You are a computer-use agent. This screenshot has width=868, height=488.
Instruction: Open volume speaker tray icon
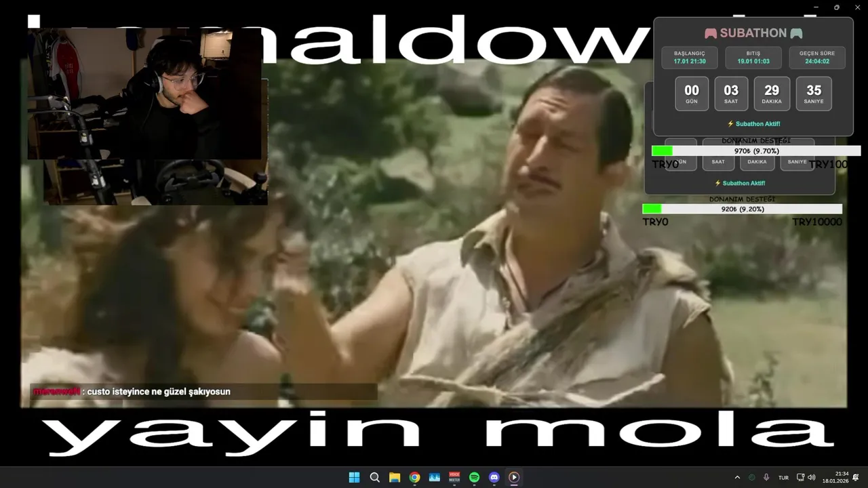click(812, 477)
